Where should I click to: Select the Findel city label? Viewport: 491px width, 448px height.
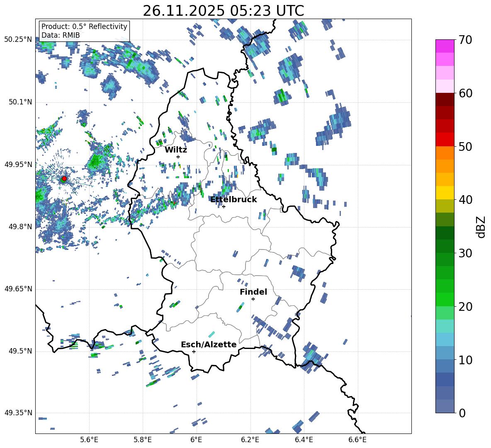[253, 292]
